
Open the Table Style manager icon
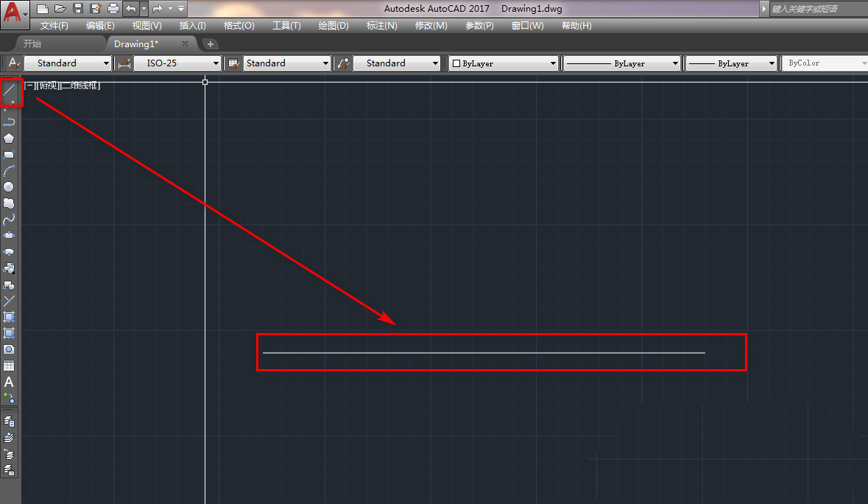coord(234,63)
